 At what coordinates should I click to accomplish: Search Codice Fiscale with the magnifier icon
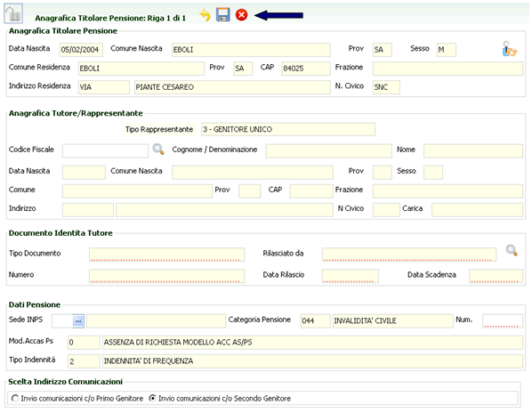click(x=158, y=150)
